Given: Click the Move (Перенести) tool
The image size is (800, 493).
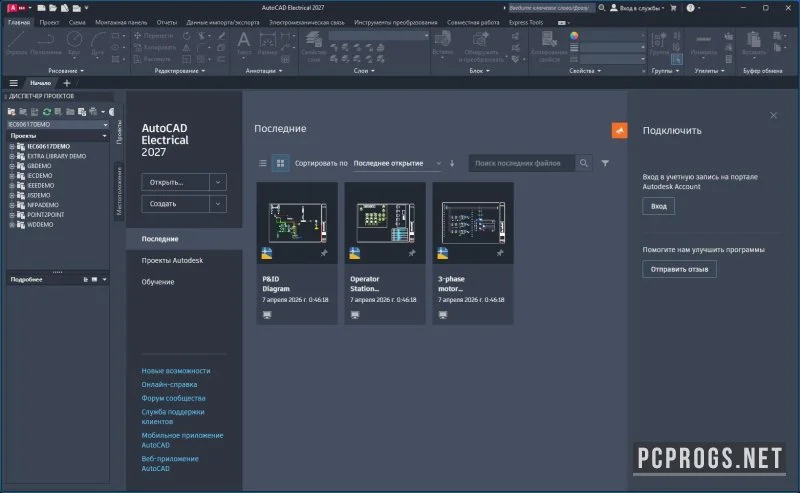Looking at the screenshot, I should pos(153,36).
